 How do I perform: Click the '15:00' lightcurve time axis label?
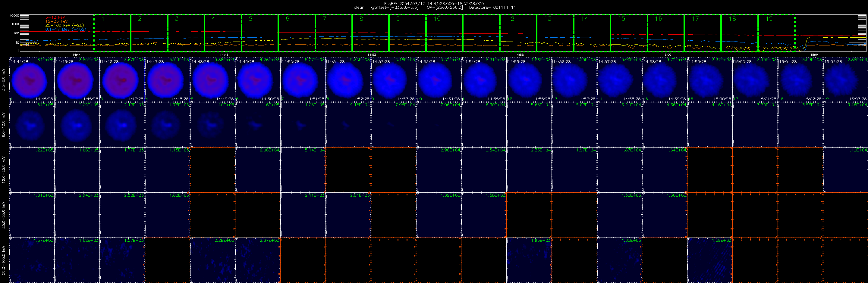[667, 54]
